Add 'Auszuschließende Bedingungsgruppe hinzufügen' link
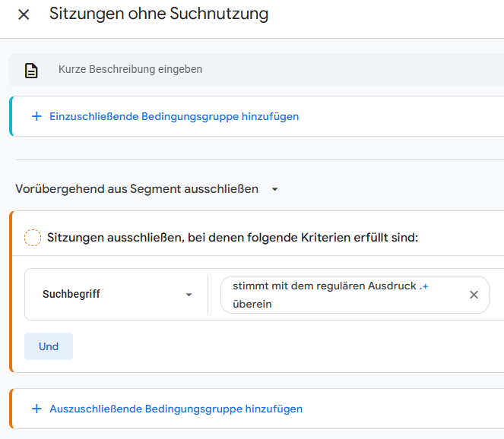Screen dimensions: 504x439 (x=176, y=409)
